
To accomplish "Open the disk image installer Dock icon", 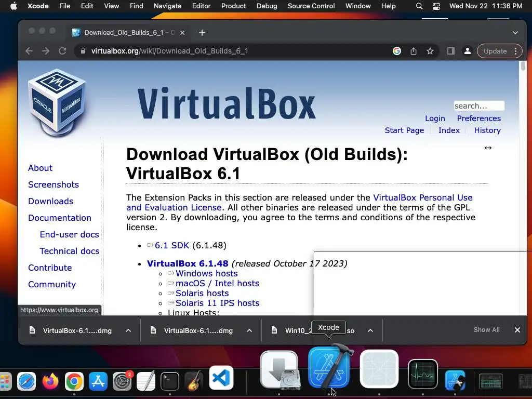I will pyautogui.click(x=279, y=370).
